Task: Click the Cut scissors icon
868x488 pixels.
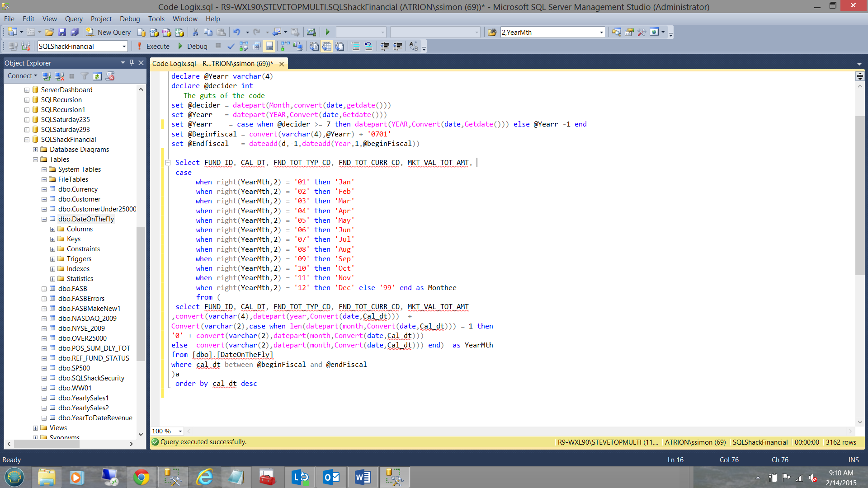Action: pyautogui.click(x=195, y=32)
